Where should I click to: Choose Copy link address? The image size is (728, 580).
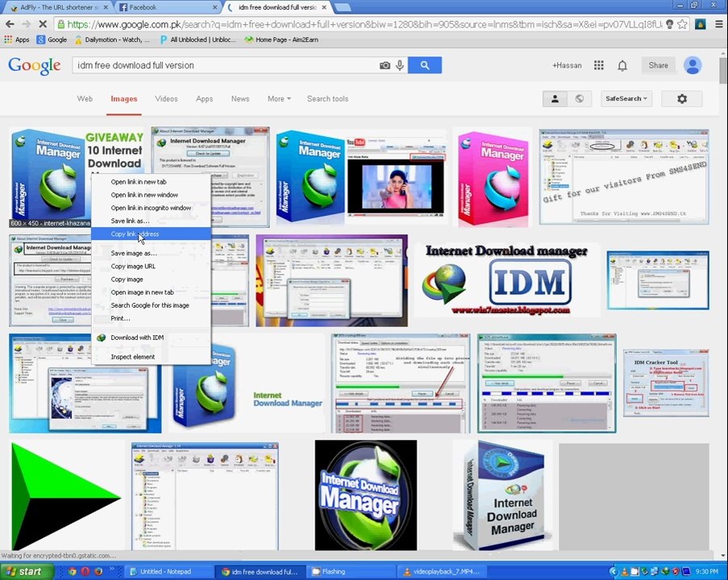coord(151,234)
